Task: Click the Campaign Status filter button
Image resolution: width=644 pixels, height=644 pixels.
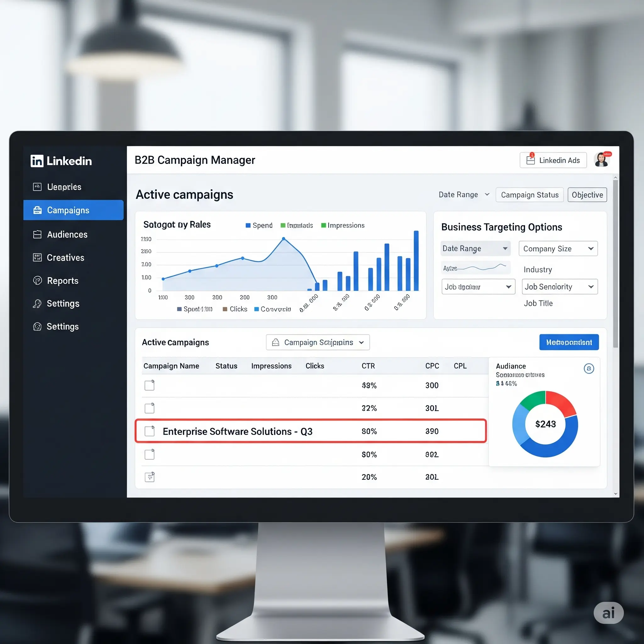Action: 529,195
